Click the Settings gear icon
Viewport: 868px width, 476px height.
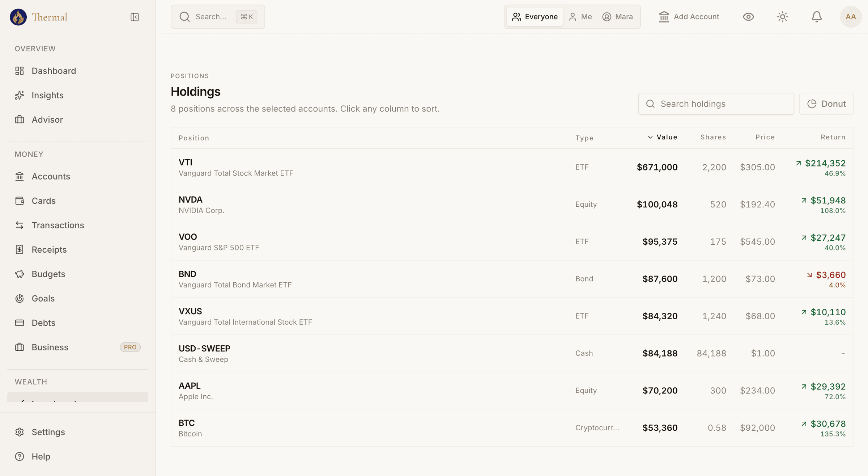[x=20, y=432]
